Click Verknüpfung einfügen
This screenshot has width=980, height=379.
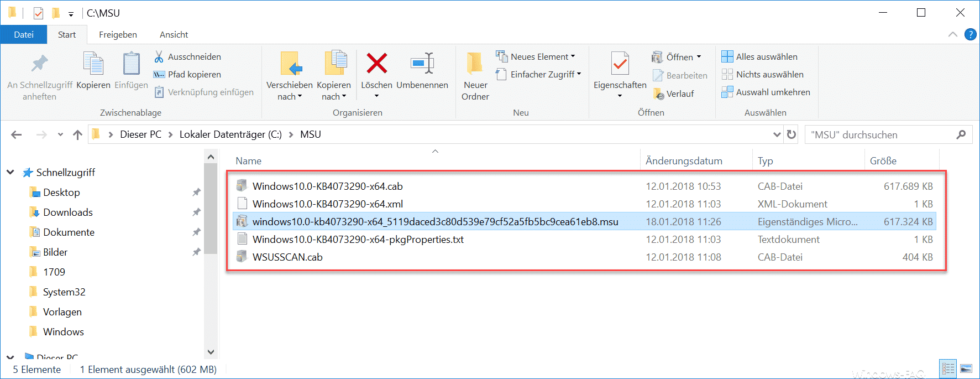click(205, 92)
